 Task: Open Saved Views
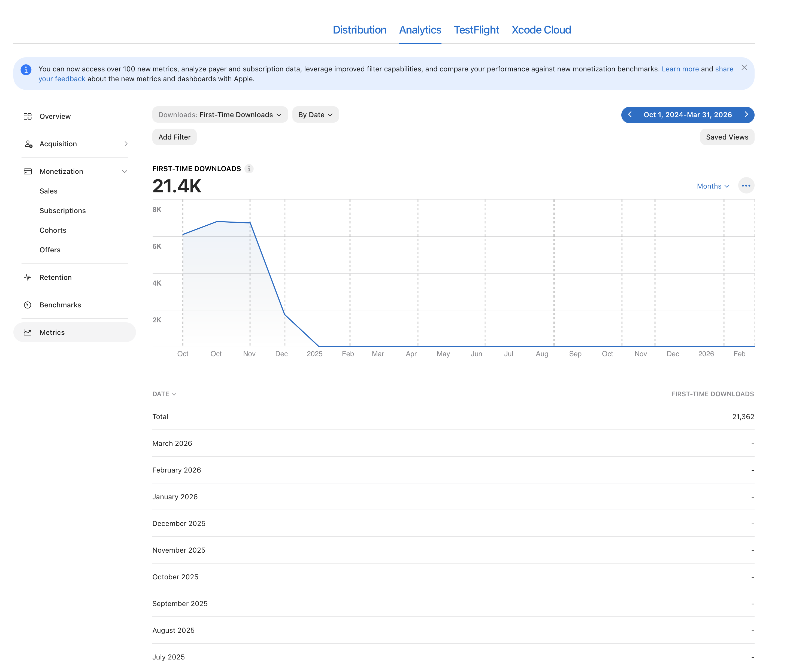727,137
